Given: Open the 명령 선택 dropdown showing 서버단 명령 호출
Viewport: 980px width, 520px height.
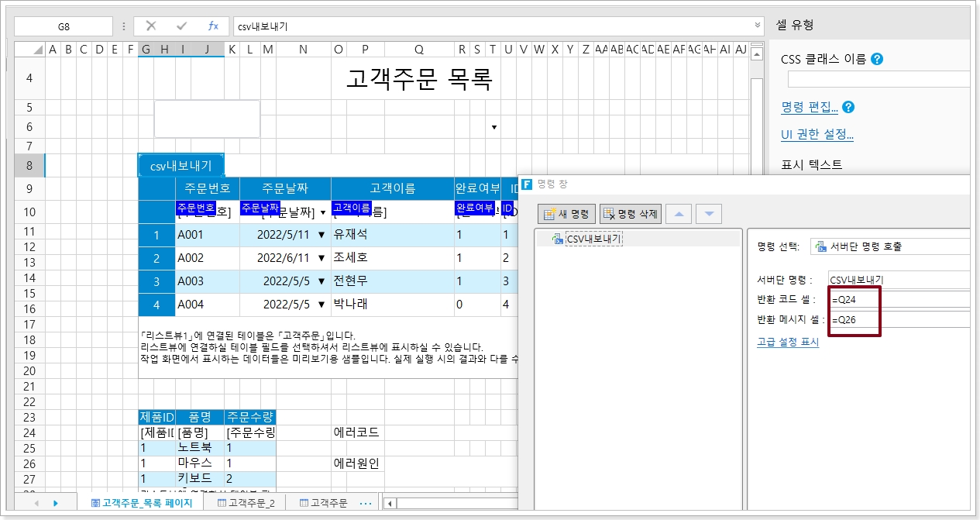Looking at the screenshot, I should 891,246.
